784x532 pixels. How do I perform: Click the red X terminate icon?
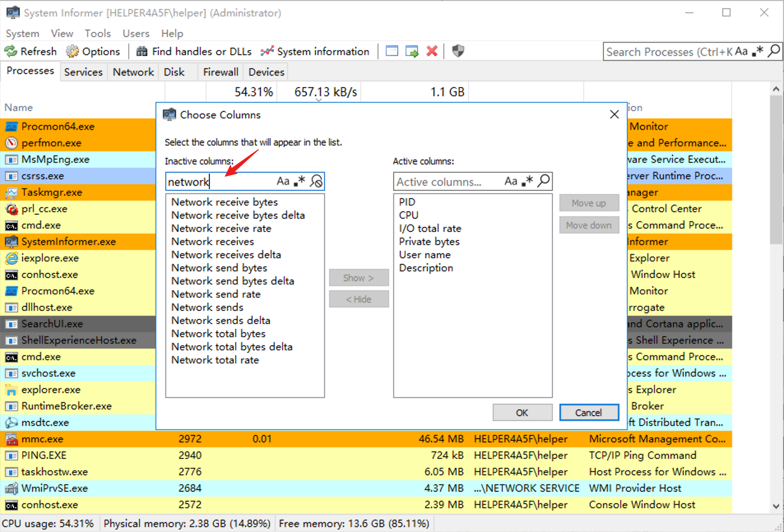(x=431, y=51)
